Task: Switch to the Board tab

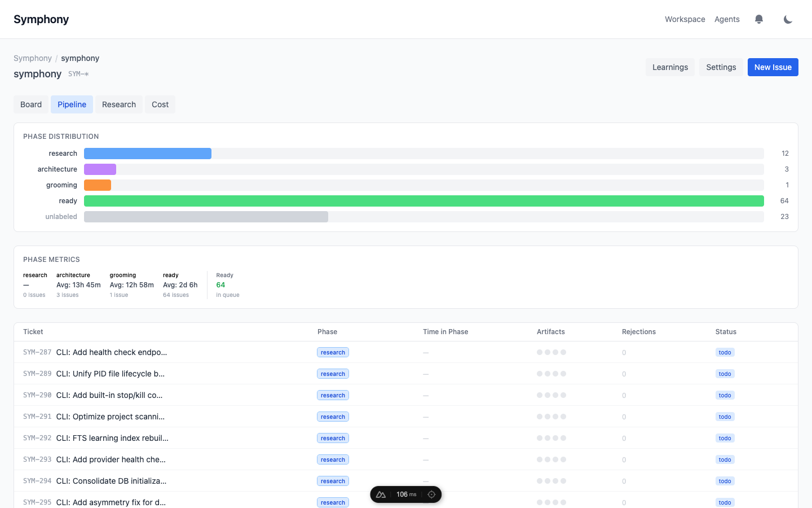Action: [x=31, y=104]
